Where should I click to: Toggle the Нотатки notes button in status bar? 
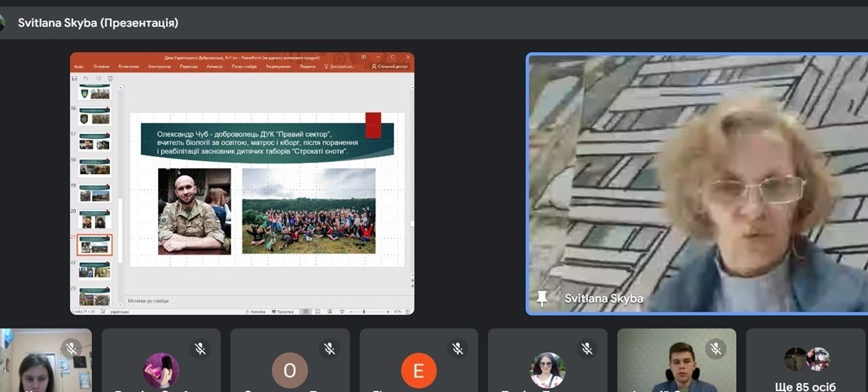tap(256, 311)
